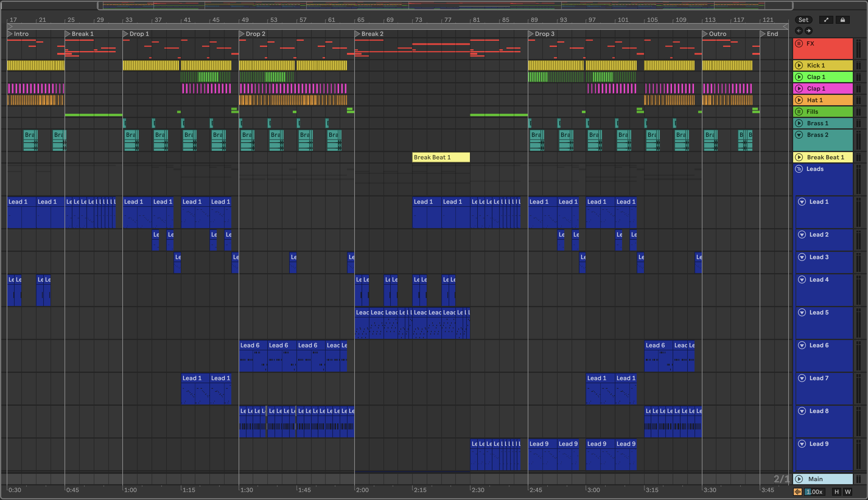Select first Lead 1 clip in Intro
868x500 pixels.
22,213
